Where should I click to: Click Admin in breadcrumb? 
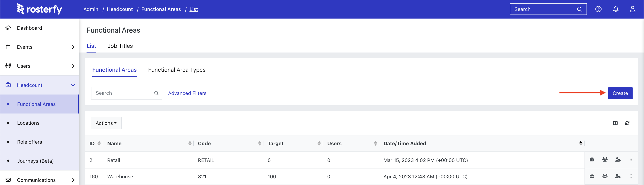click(91, 9)
